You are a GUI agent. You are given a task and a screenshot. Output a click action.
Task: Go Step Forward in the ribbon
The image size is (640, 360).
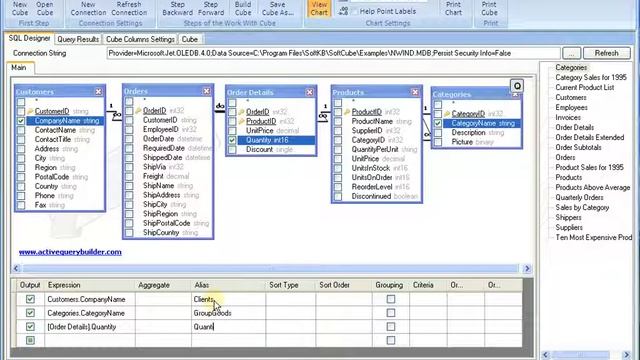click(211, 9)
